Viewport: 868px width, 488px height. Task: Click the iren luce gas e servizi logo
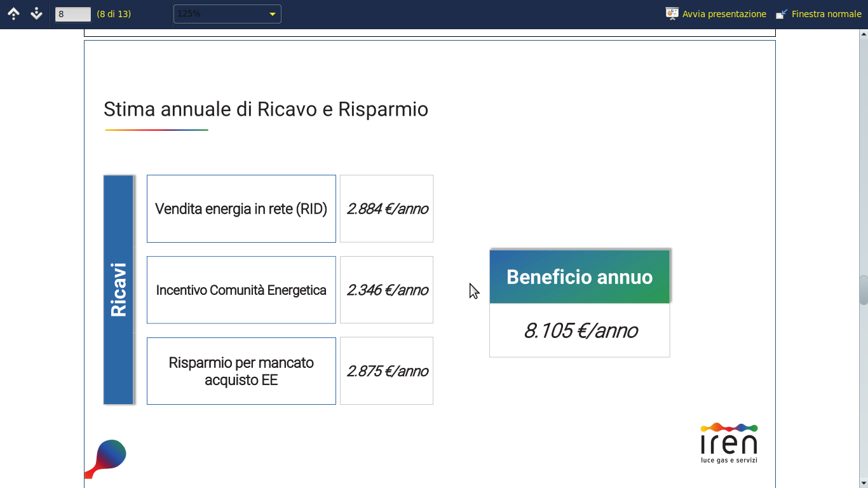coord(729,443)
